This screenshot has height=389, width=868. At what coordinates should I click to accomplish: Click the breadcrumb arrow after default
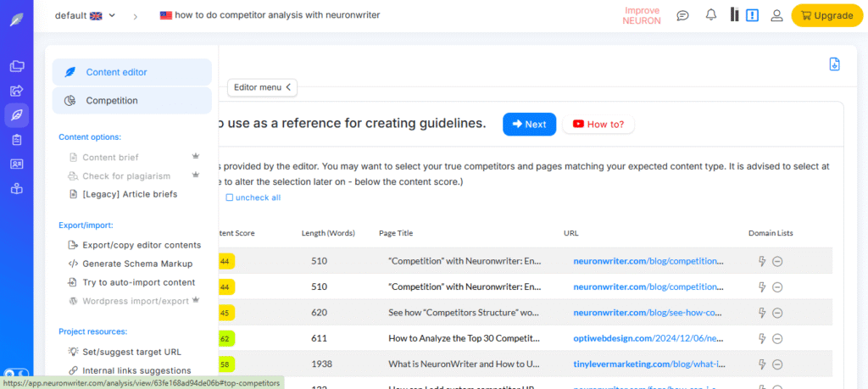point(136,16)
